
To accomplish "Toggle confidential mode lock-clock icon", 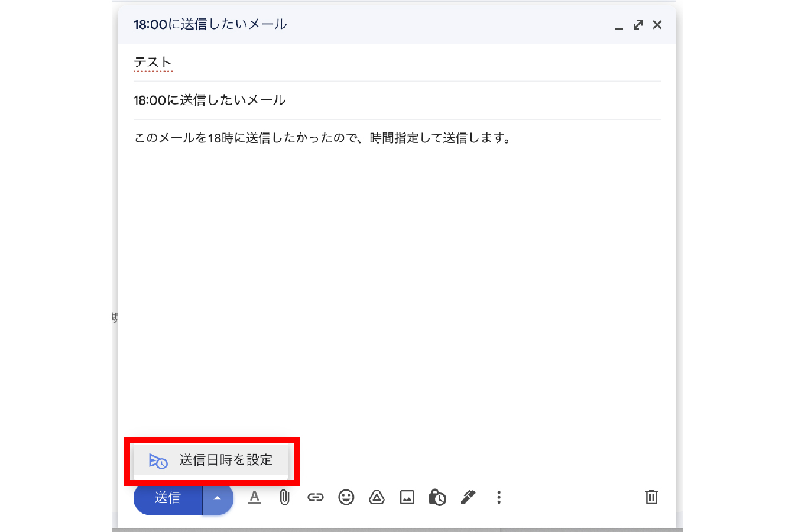I will pos(437,497).
